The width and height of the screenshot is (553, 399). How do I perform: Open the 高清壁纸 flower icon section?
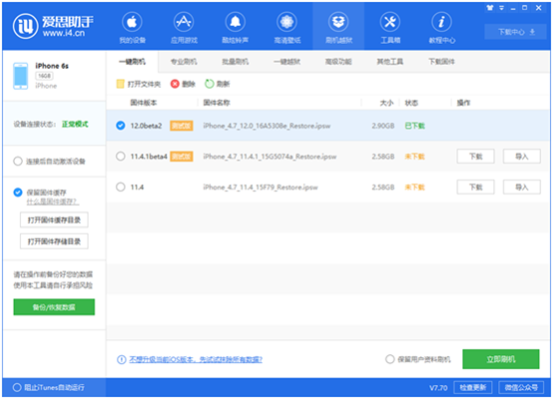click(x=287, y=28)
